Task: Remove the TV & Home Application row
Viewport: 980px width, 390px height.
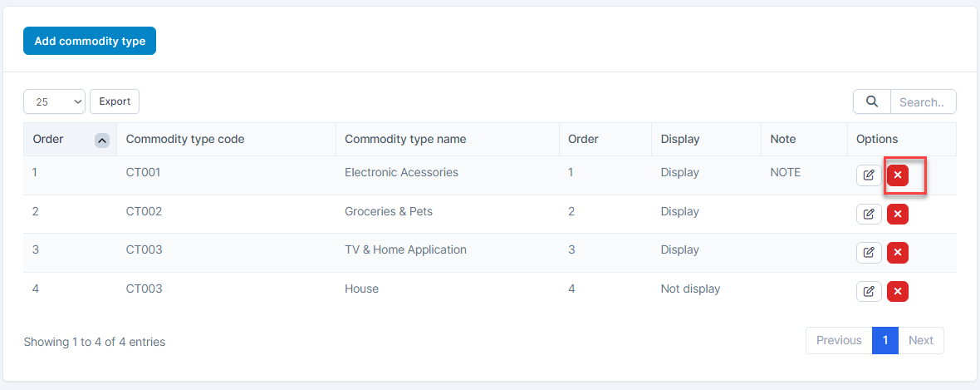Action: pyautogui.click(x=898, y=252)
